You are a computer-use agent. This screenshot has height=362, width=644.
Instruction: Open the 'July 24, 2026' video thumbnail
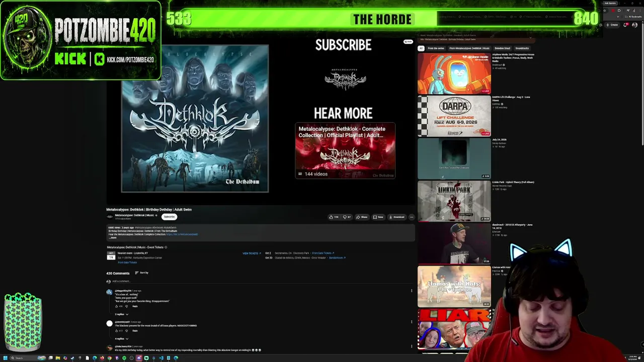click(454, 158)
